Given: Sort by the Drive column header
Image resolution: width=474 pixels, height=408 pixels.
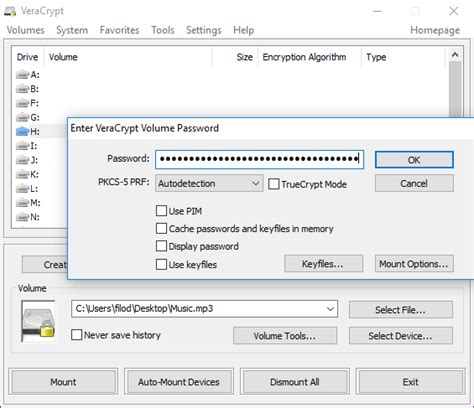Looking at the screenshot, I should 27,57.
